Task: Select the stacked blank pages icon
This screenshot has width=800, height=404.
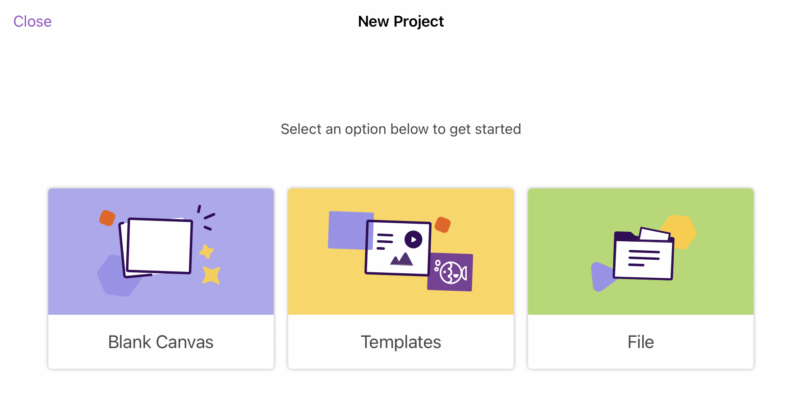Action: (157, 246)
